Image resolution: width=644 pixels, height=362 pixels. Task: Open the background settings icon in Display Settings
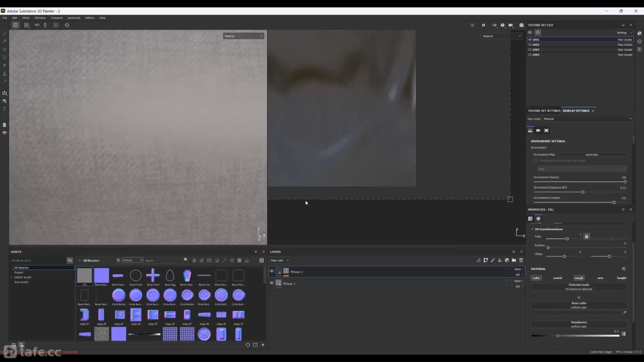point(530,130)
